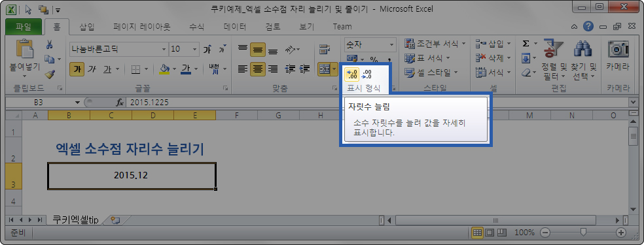Open the Name Box dropdown arrow
This screenshot has width=644, height=245.
[78, 103]
